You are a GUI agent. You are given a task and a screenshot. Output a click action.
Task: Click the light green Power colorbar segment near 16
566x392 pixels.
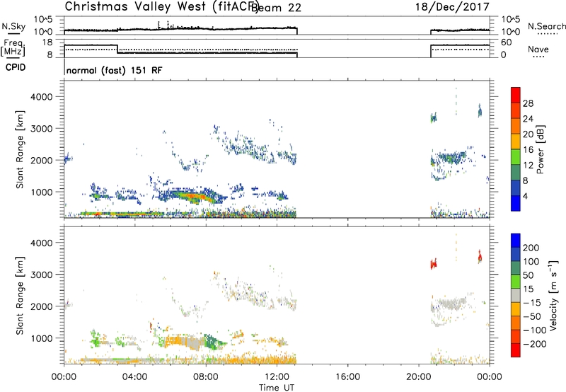(516, 156)
